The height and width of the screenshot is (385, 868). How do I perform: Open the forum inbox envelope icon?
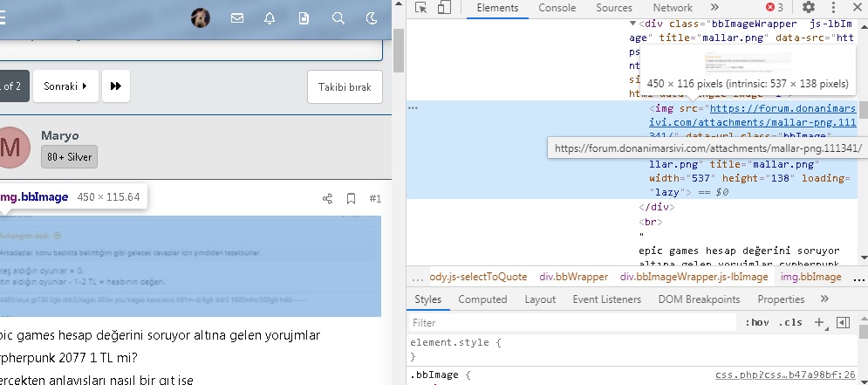[x=237, y=17]
